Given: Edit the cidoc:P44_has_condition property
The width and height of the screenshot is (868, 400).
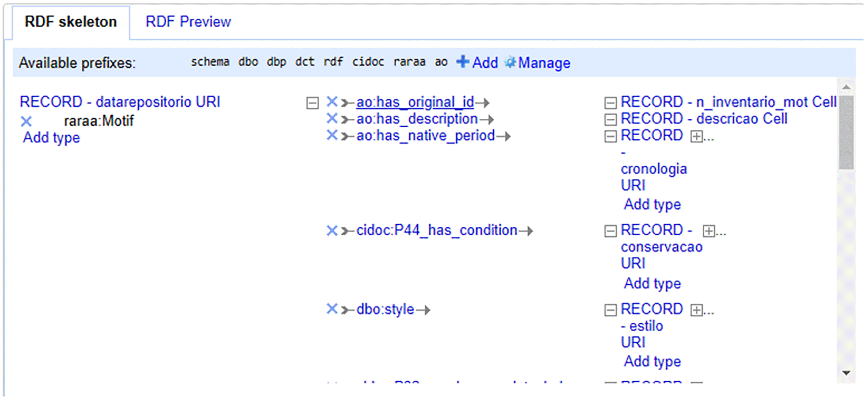Looking at the screenshot, I should pos(437,230).
